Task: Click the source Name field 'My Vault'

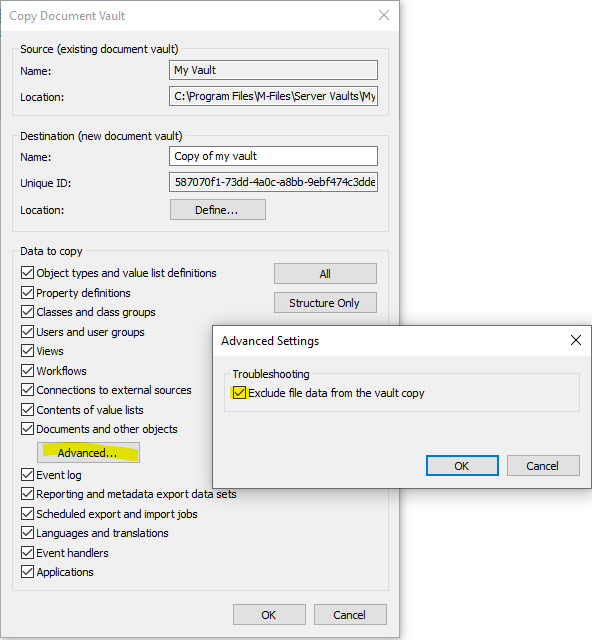Action: [273, 70]
